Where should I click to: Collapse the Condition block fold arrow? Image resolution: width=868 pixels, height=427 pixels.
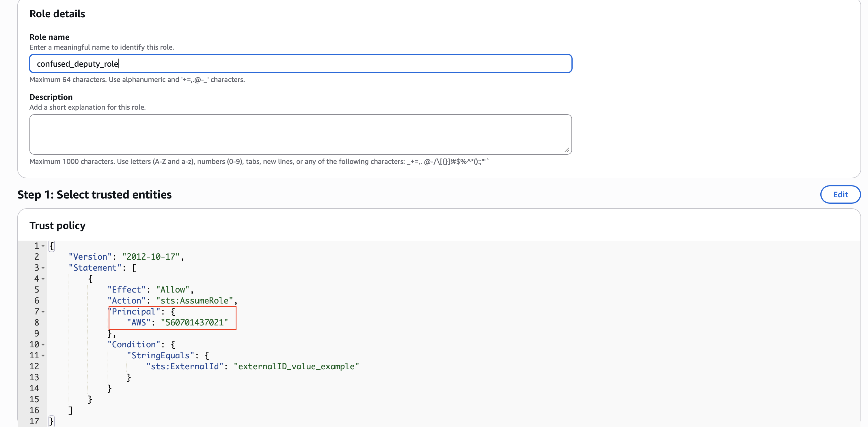click(x=43, y=344)
